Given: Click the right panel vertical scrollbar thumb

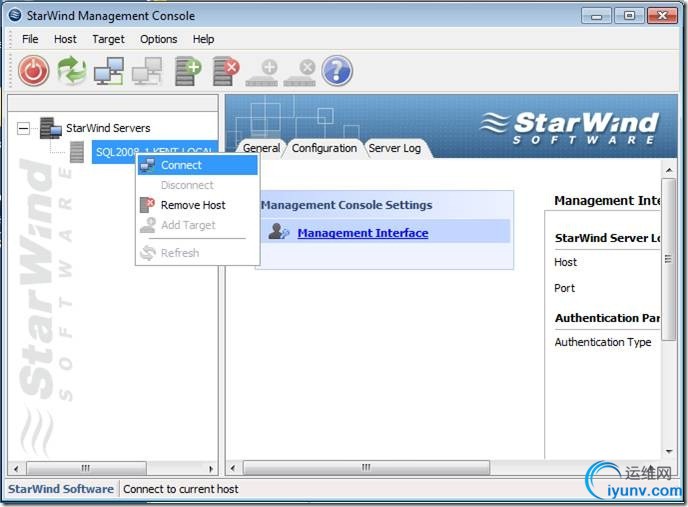Looking at the screenshot, I should coord(669,259).
